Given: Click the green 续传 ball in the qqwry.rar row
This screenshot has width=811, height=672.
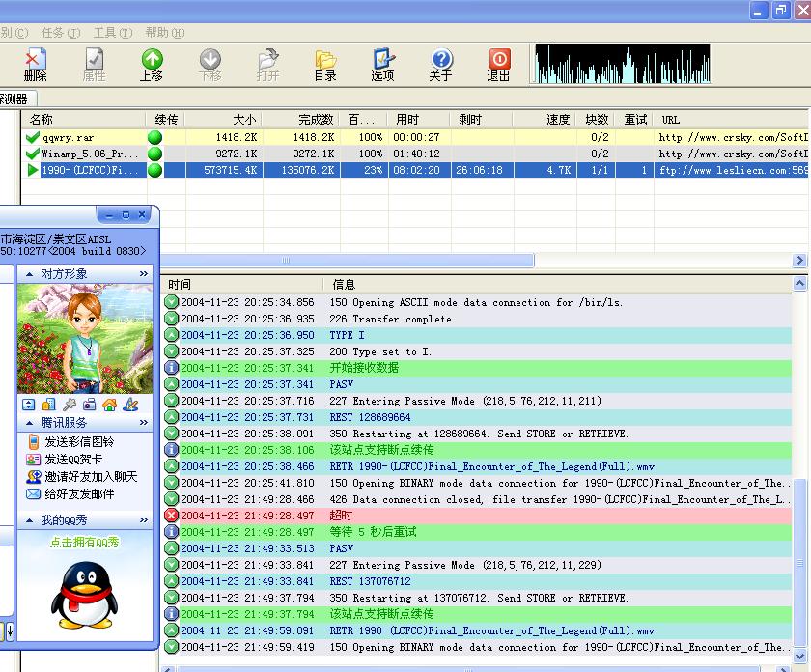Looking at the screenshot, I should tap(154, 138).
